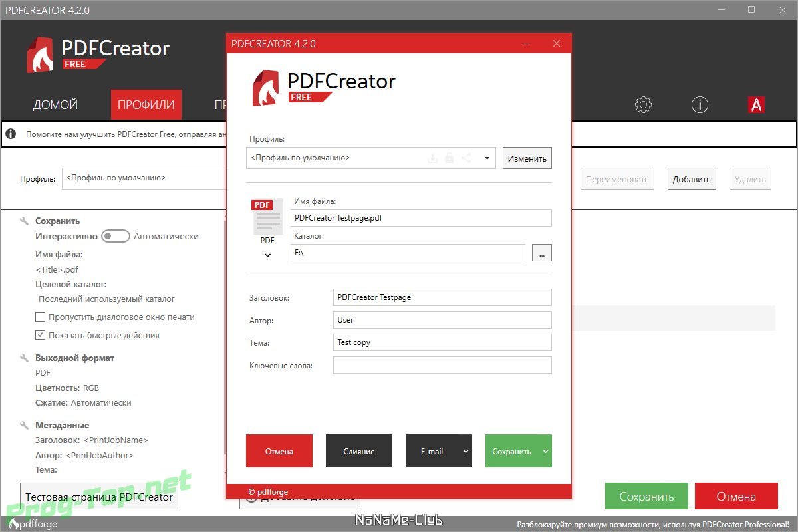Open the dialog's Сохранить dropdown arrow

click(545, 451)
